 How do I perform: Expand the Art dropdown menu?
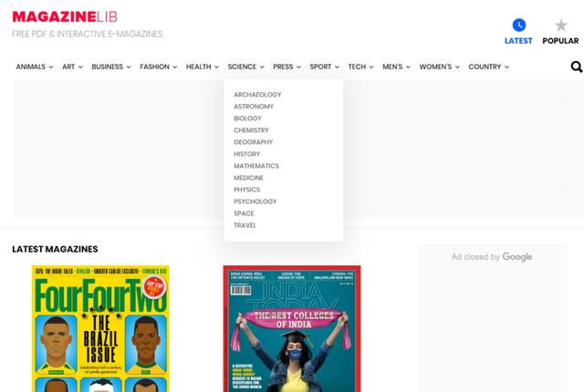pyautogui.click(x=72, y=67)
